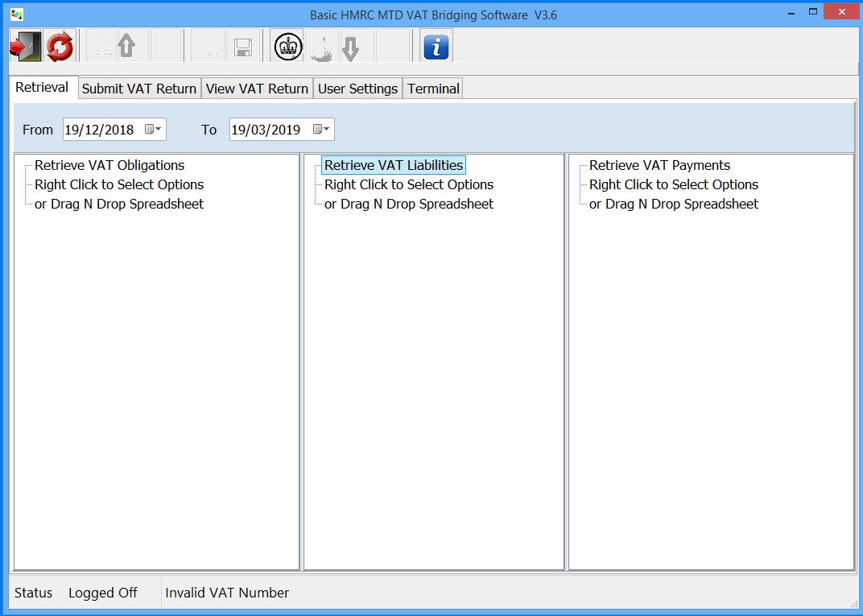Click 'or Drag N Drop Spreadsheet' in Liabilities panel

click(x=409, y=204)
